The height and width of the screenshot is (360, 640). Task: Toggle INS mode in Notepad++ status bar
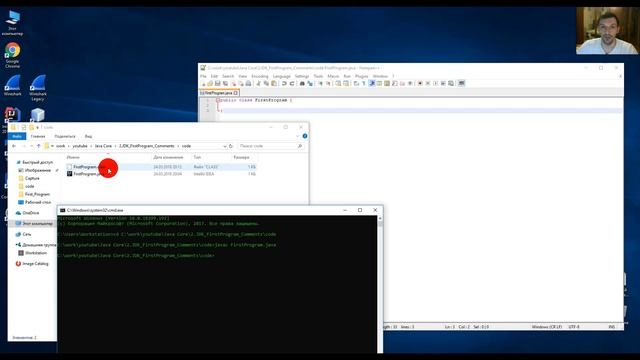point(611,327)
